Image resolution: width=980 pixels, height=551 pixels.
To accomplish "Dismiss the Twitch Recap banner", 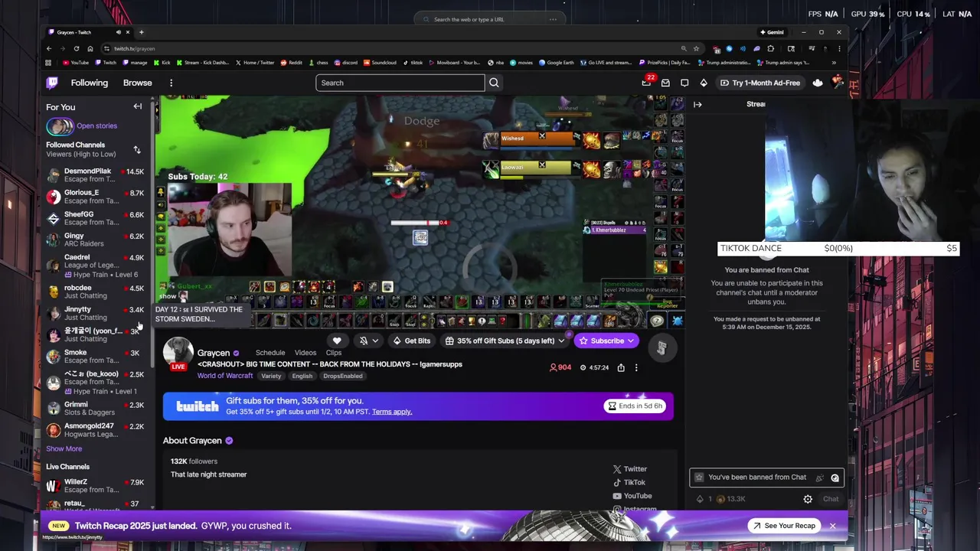I will [x=832, y=526].
